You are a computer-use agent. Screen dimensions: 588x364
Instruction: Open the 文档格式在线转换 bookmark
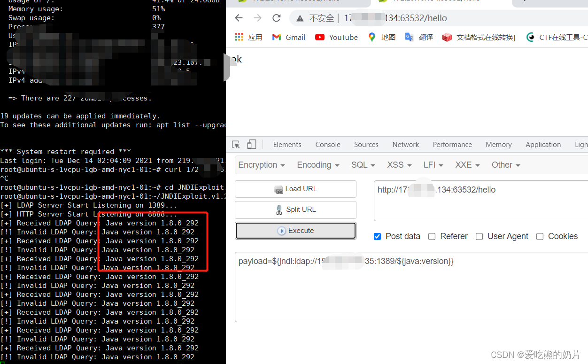479,37
